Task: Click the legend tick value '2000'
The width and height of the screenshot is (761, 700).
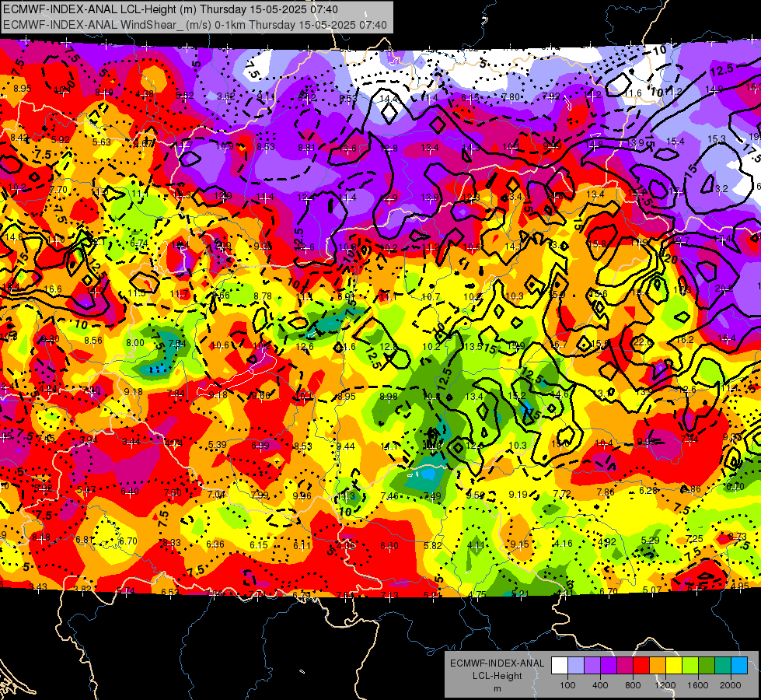Action: point(731,685)
